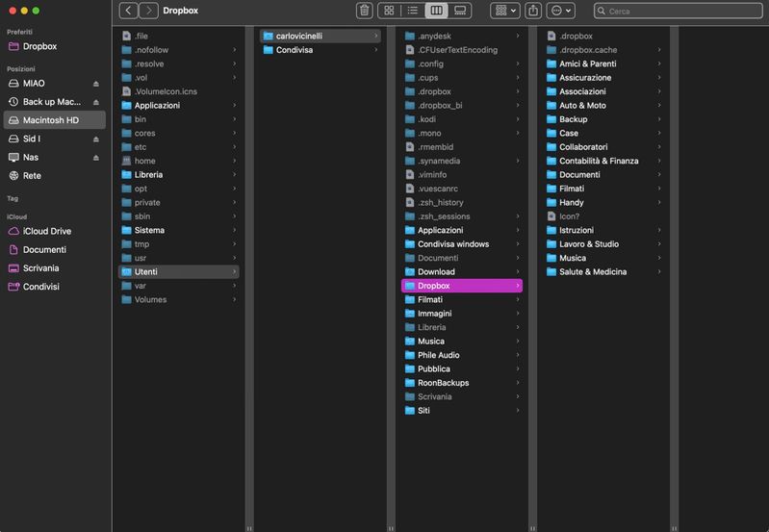Expand the Contabilità & Finanza folder chevron
The width and height of the screenshot is (769, 532).
click(659, 161)
